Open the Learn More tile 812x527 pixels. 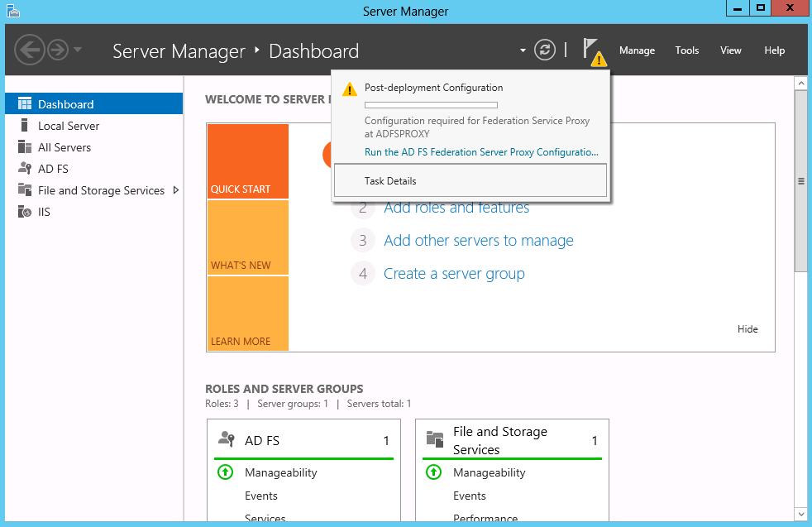247,314
